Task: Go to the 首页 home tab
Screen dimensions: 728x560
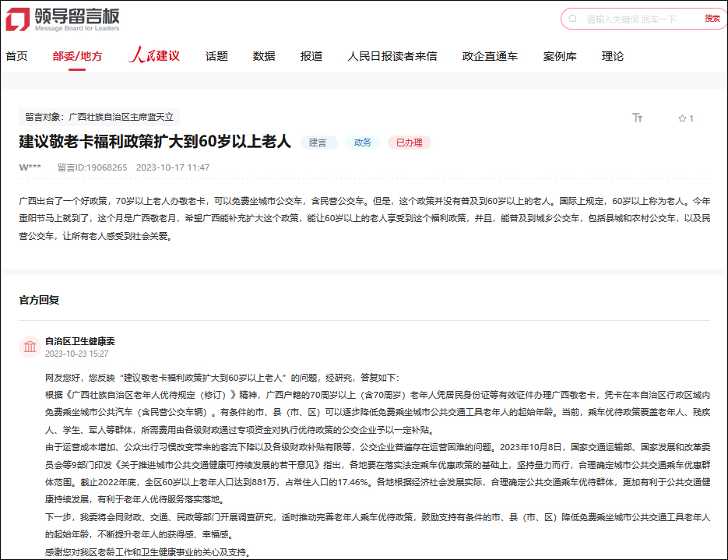Action: point(16,56)
